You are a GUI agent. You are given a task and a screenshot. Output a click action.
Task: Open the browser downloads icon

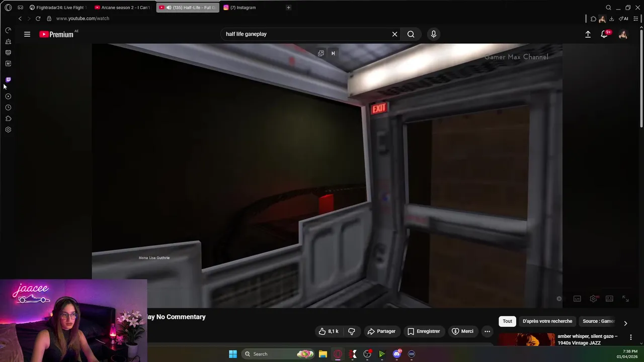(611, 19)
